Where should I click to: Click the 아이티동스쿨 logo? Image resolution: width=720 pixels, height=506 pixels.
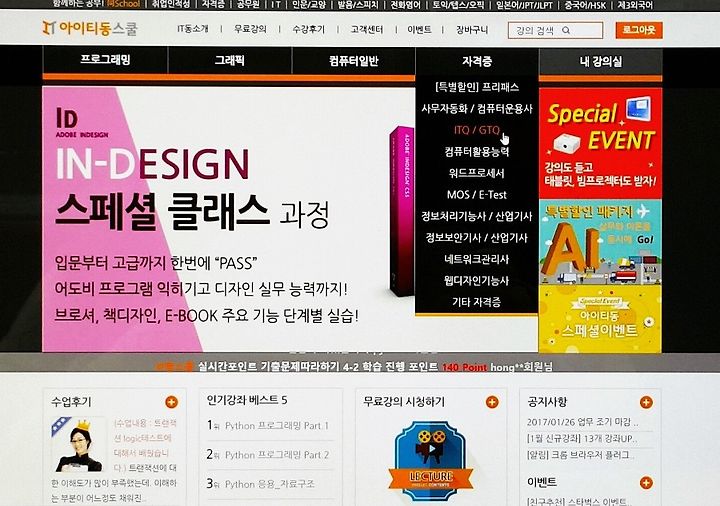pos(90,28)
